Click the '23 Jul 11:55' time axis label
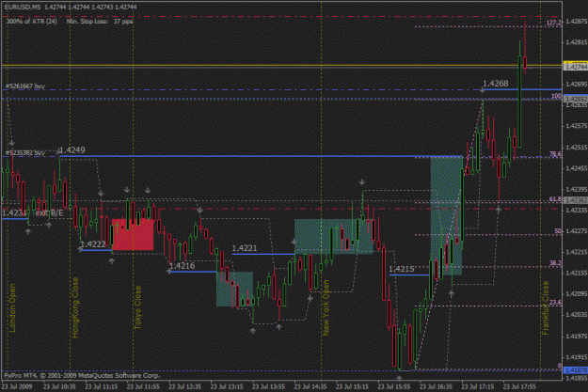 click(143, 386)
